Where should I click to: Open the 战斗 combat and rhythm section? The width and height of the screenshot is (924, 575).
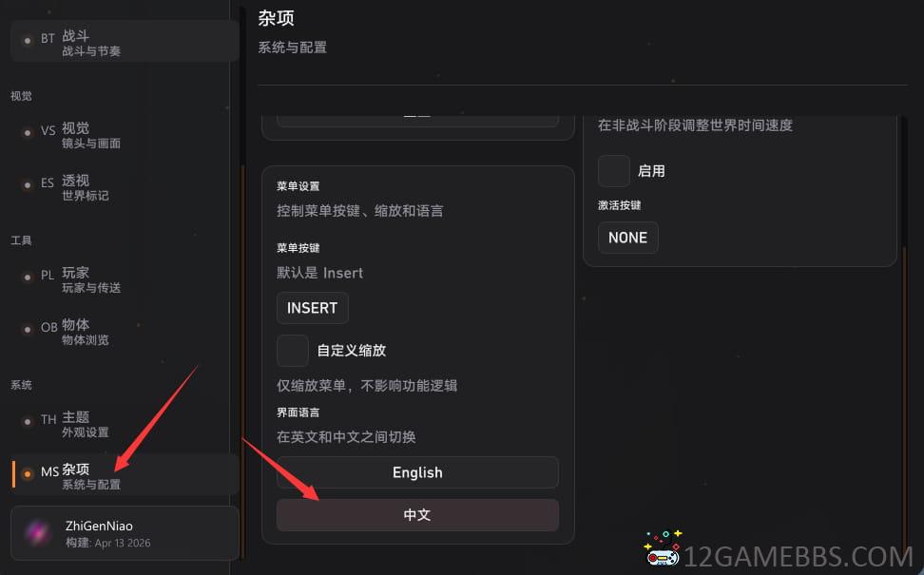[x=125, y=41]
